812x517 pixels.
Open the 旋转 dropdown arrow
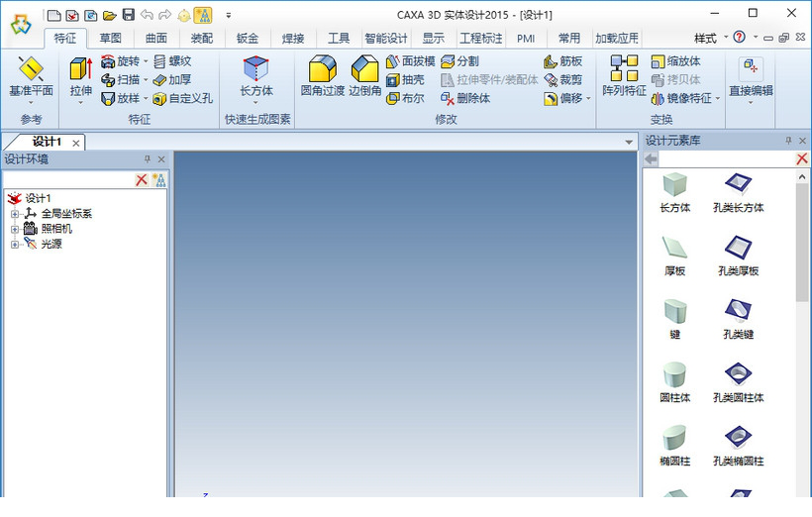tap(146, 61)
